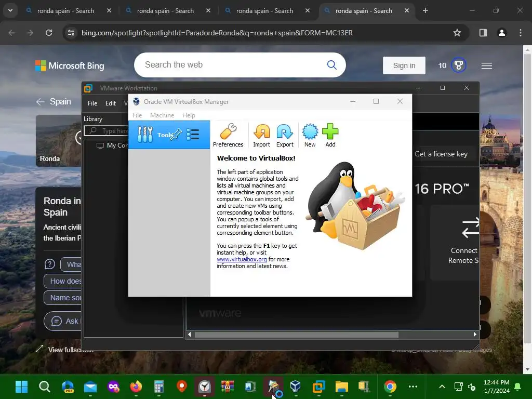Follow the www.virtualbox.org link
This screenshot has width=532, height=399.
[x=242, y=259]
